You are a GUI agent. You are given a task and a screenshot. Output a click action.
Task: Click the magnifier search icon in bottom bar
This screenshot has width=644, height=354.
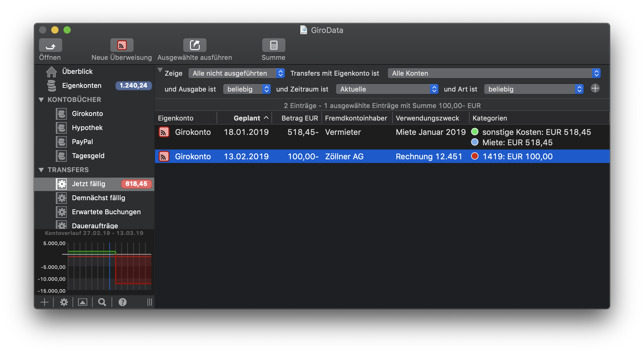(102, 302)
